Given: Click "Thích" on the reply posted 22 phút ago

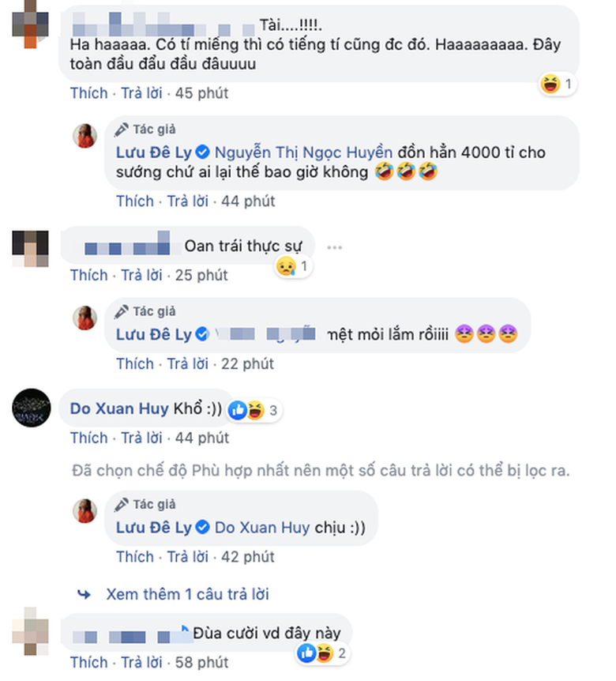Looking at the screenshot, I should click(134, 363).
